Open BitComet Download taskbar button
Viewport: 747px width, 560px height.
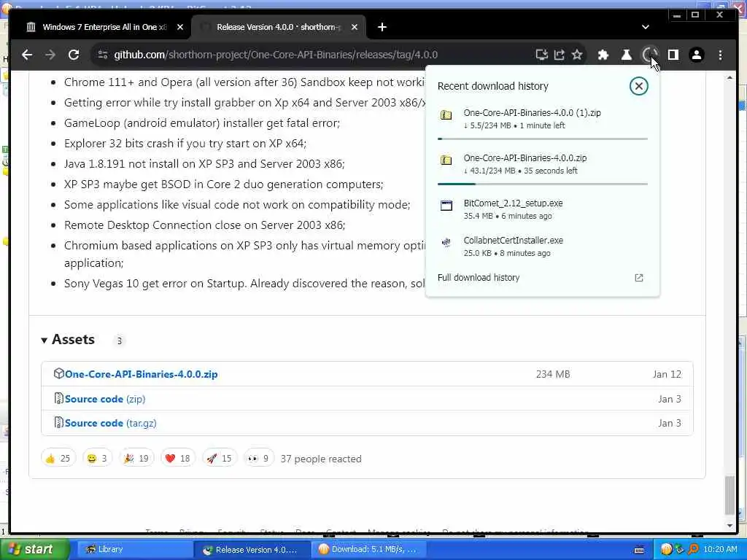point(369,550)
